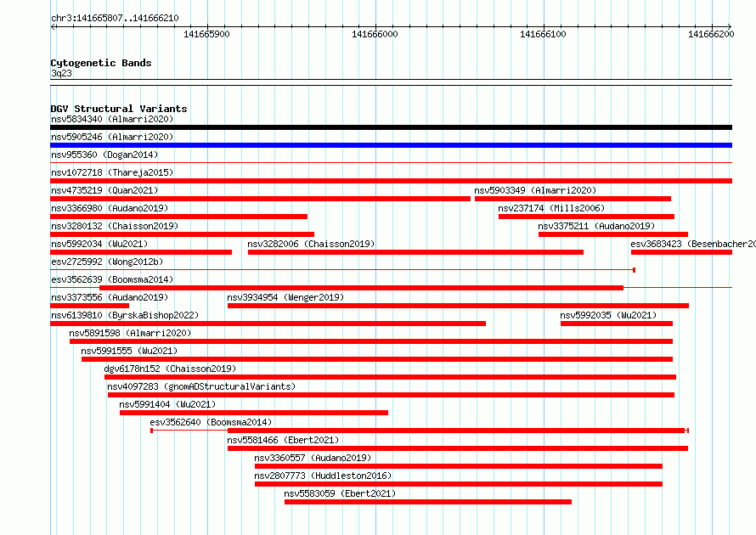Viewport: 756px width, 535px height.
Task: Select nsv1072718 (Thareja2015) label
Action: click(112, 172)
